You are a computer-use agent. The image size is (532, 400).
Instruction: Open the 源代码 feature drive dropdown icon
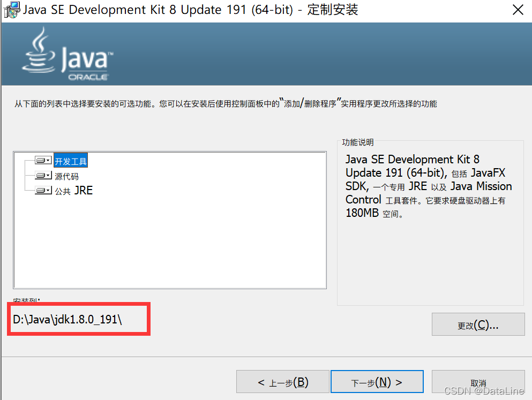pos(43,176)
